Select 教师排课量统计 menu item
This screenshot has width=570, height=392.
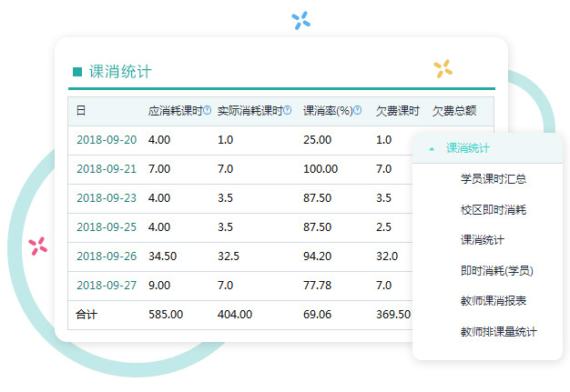[498, 332]
